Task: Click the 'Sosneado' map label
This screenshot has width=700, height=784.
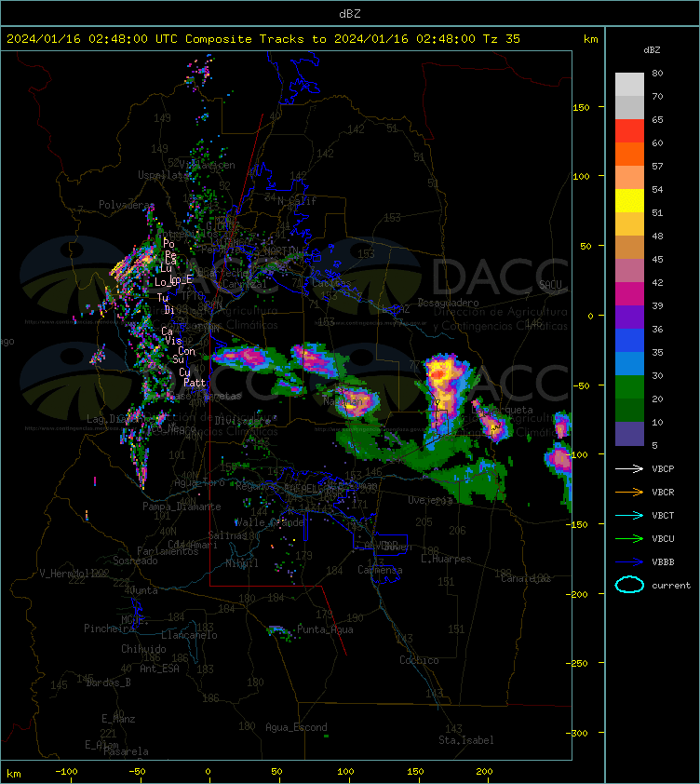Action: (135, 561)
